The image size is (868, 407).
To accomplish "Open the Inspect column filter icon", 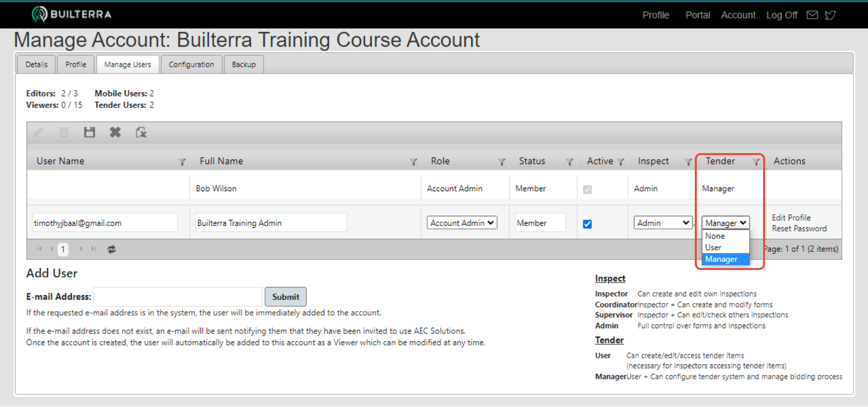I will [x=688, y=162].
